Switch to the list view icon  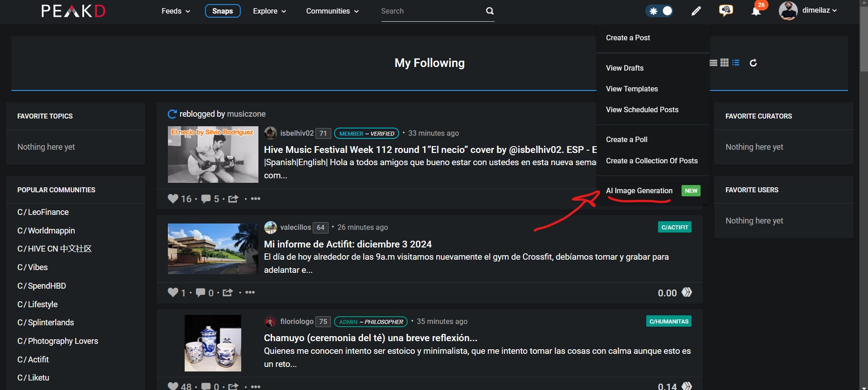[736, 63]
